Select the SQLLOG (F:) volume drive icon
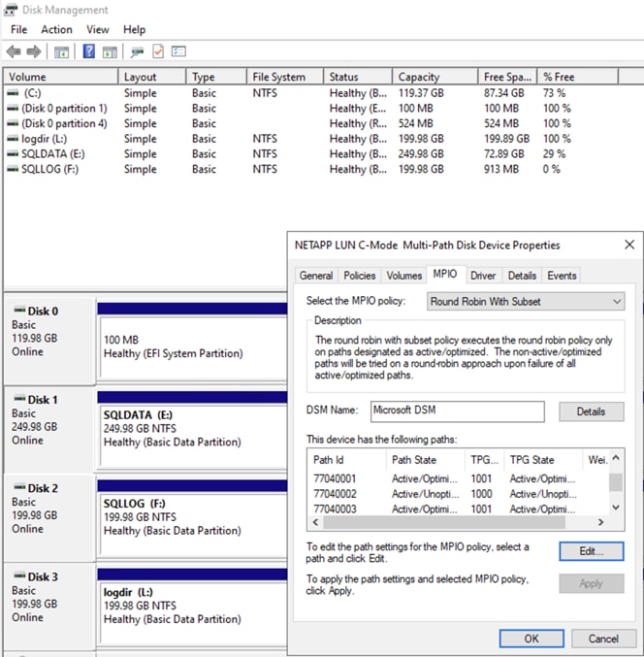The height and width of the screenshot is (657, 644). 13,169
